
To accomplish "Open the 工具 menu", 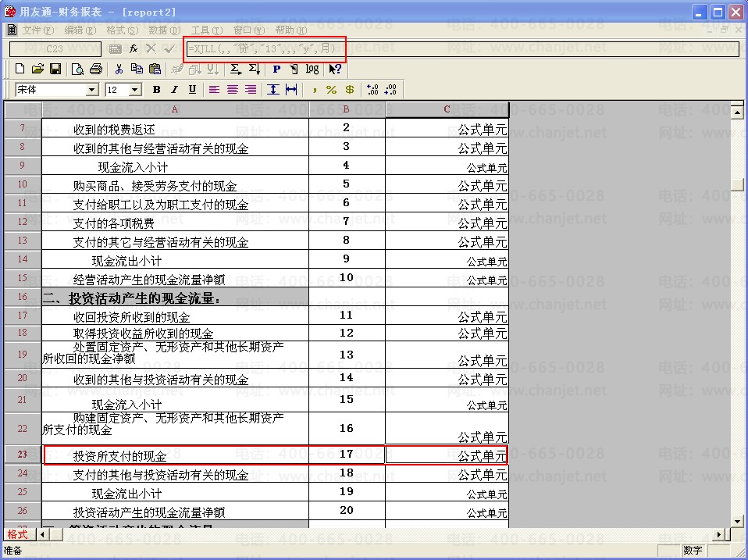I will tap(207, 30).
